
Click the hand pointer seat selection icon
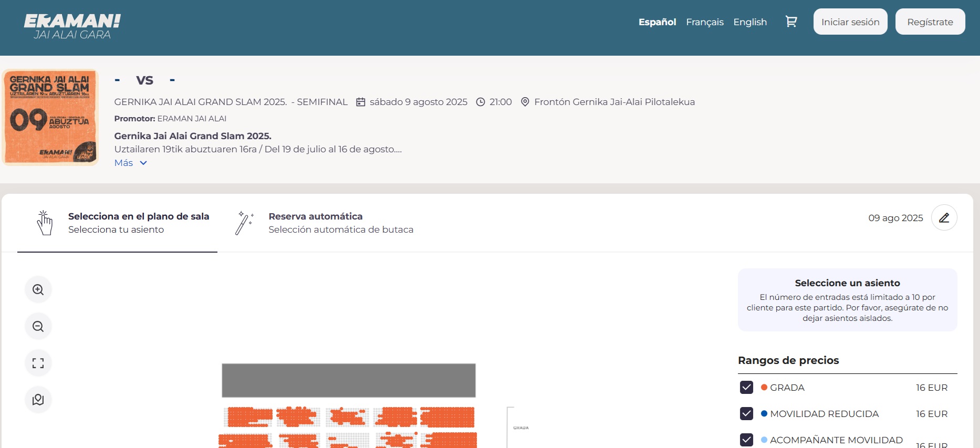tap(45, 223)
